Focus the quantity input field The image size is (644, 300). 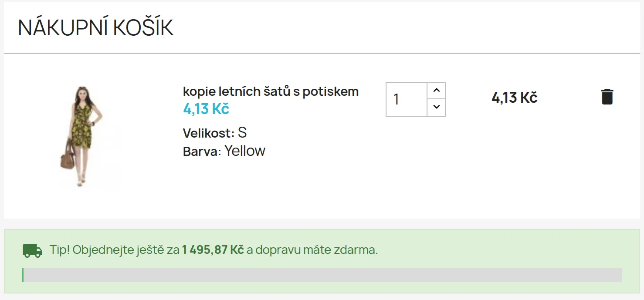click(406, 99)
